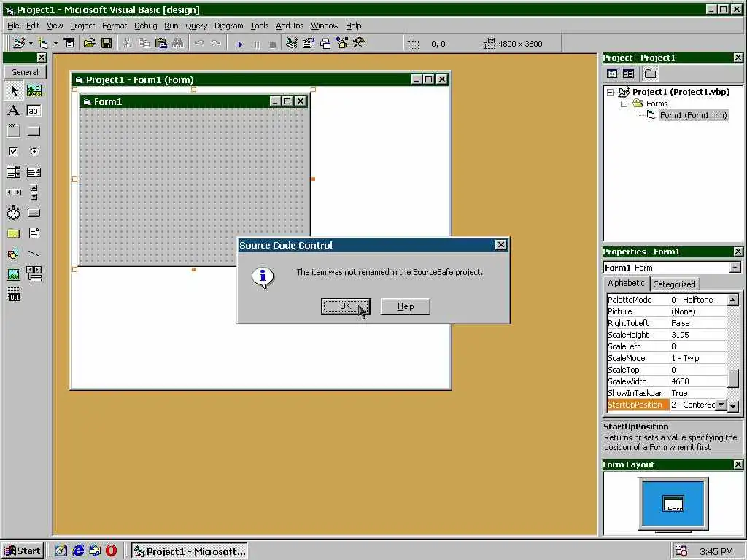This screenshot has height=560, width=747.
Task: Click the properties list scrollbar down arrow
Action: coord(733,406)
